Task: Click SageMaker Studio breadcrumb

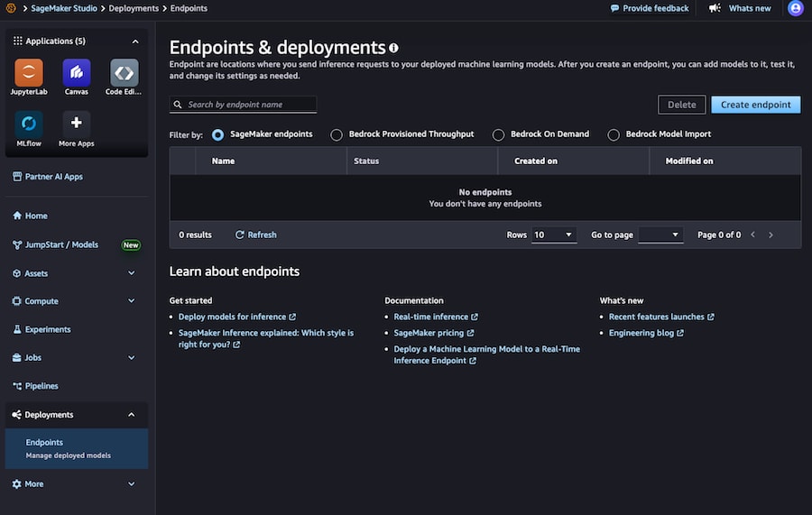Action: click(x=64, y=8)
